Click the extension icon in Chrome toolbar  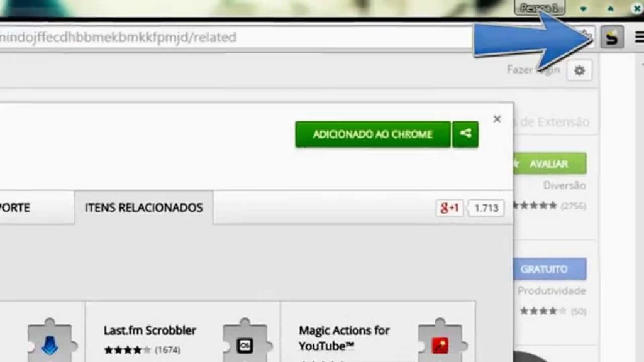(612, 37)
